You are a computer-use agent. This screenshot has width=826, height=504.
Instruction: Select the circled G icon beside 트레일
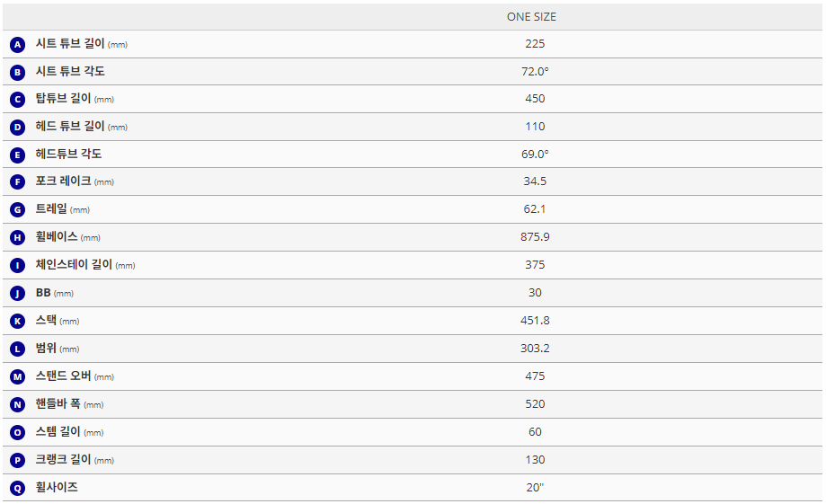tap(17, 210)
